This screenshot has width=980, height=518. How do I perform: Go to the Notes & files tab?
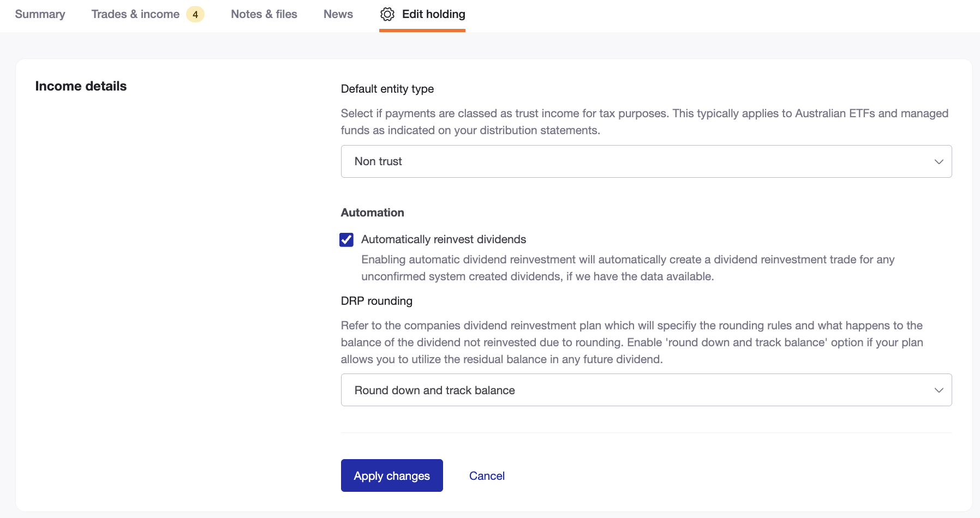pyautogui.click(x=264, y=14)
